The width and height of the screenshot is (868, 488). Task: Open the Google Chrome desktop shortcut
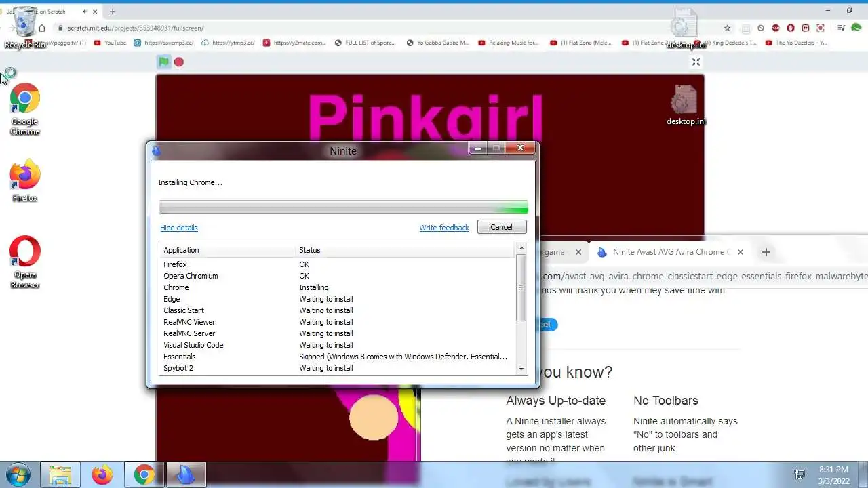[x=25, y=108]
